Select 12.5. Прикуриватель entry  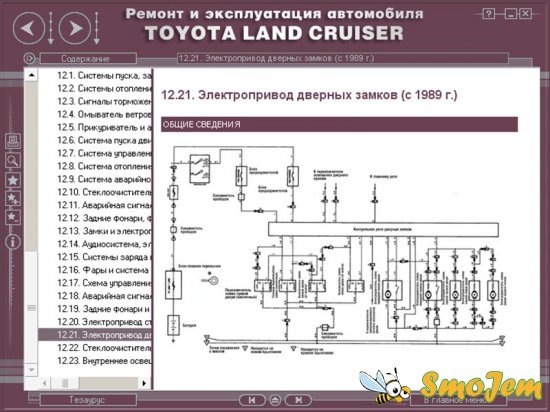coord(104,127)
